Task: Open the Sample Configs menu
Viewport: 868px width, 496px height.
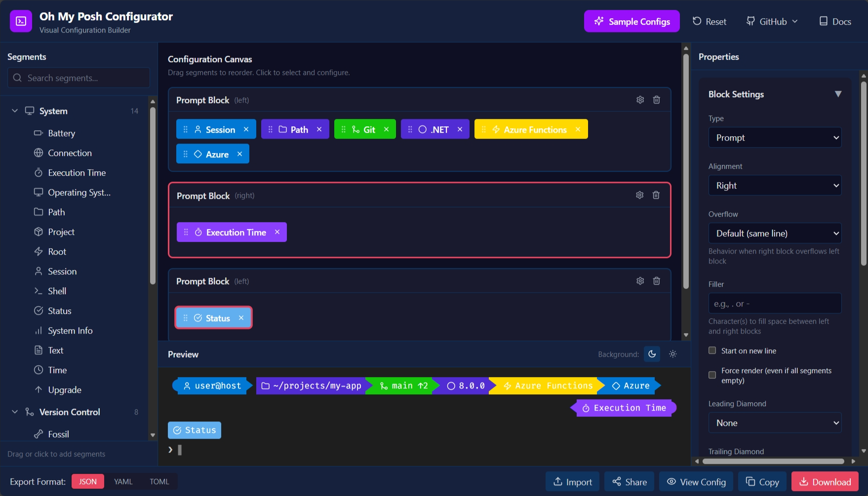Action: pyautogui.click(x=631, y=21)
